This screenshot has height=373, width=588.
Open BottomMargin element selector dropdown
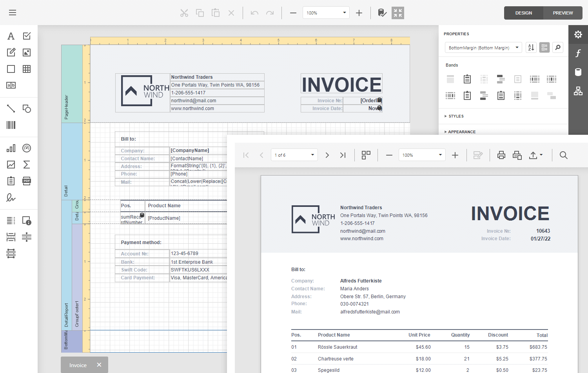(x=517, y=47)
